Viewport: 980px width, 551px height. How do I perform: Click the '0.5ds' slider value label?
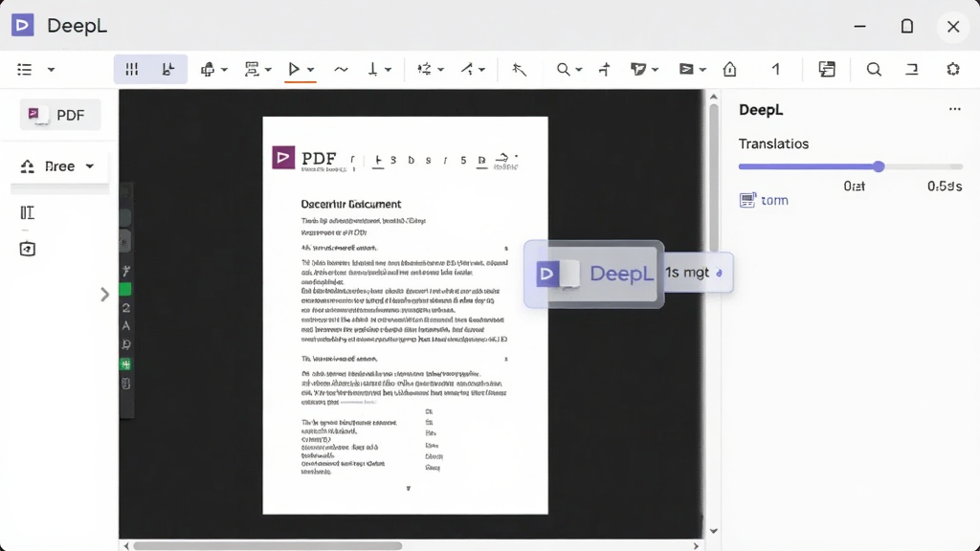pyautogui.click(x=945, y=187)
